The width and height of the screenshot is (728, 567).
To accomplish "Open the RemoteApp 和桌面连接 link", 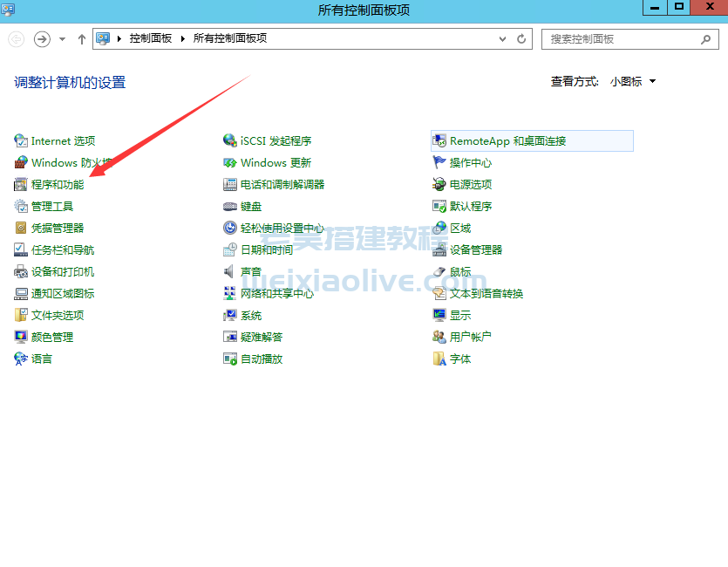I will (507, 141).
